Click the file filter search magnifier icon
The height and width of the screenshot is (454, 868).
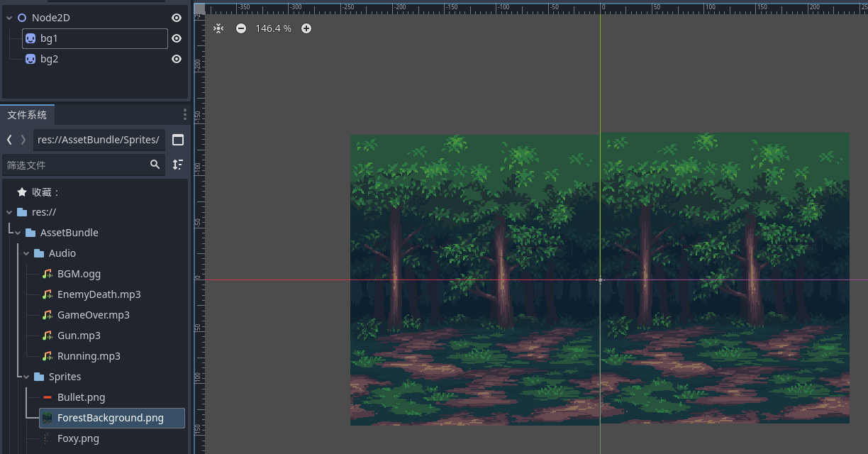[155, 165]
